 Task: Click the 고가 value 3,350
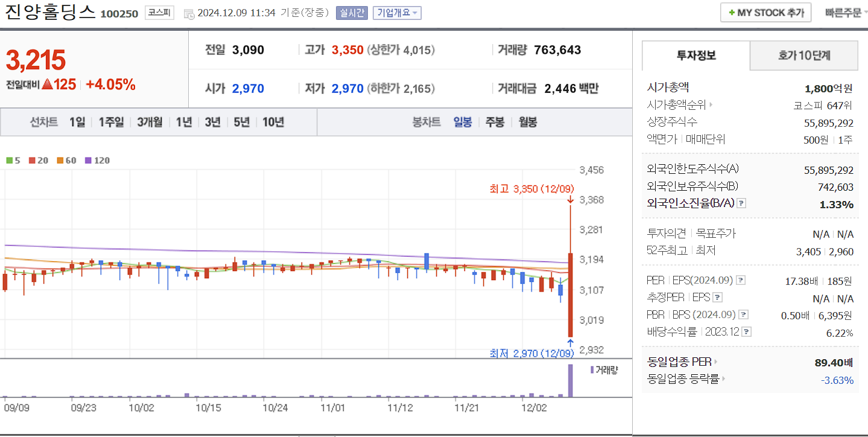click(x=347, y=50)
